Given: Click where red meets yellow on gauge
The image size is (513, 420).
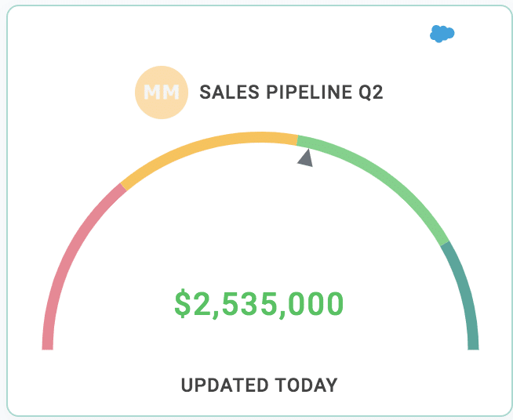Looking at the screenshot, I should (122, 187).
